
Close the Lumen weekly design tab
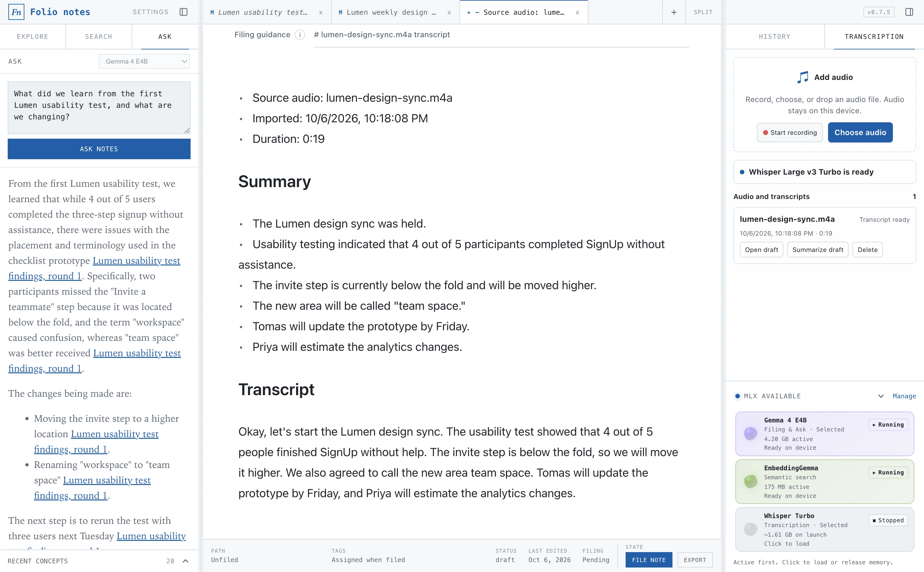[449, 13]
